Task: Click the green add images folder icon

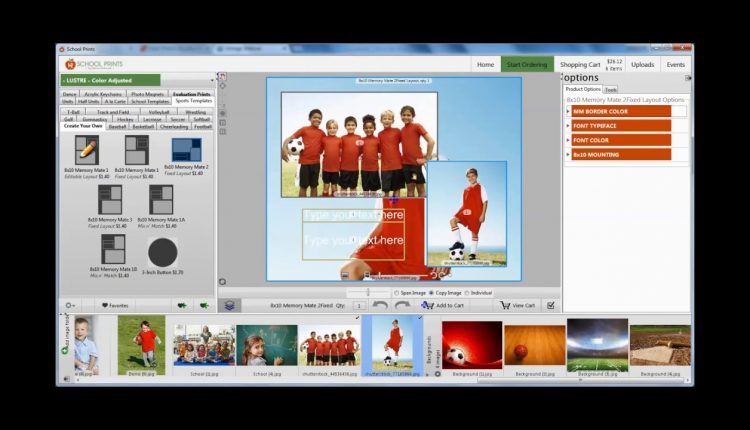Action: pyautogui.click(x=65, y=350)
